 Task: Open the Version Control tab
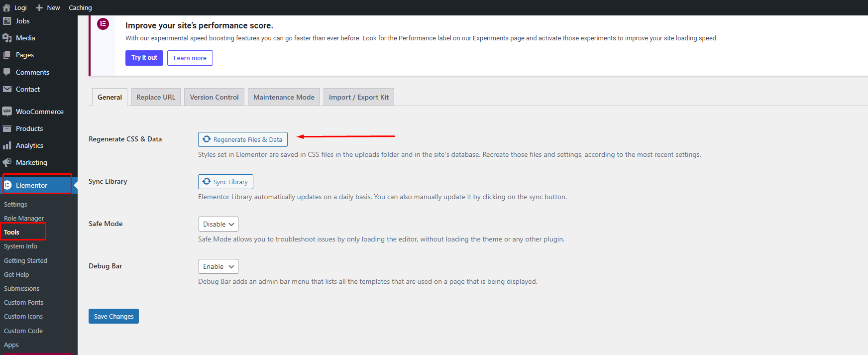pyautogui.click(x=214, y=97)
